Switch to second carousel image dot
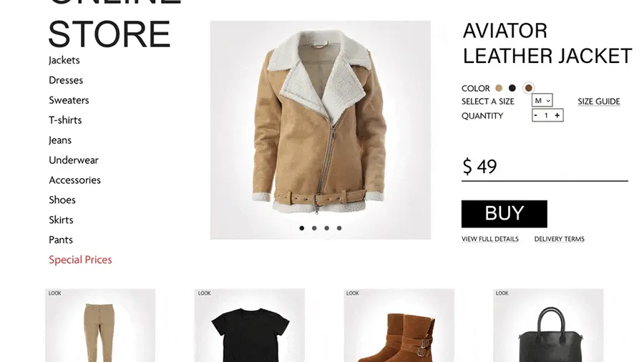Screen dimensions: 644x362 point(314,228)
